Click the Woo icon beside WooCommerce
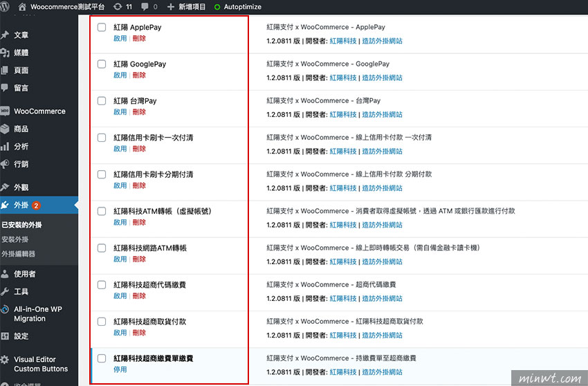This screenshot has width=588, height=386. 5,111
